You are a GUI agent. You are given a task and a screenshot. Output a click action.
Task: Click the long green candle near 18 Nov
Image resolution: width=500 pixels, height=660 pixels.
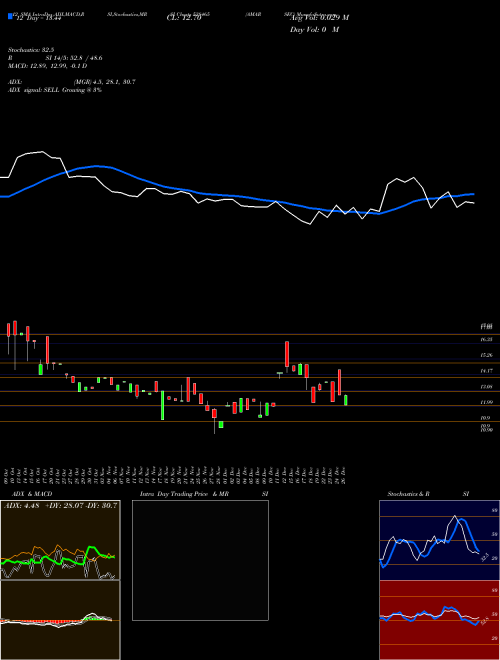click(x=162, y=405)
